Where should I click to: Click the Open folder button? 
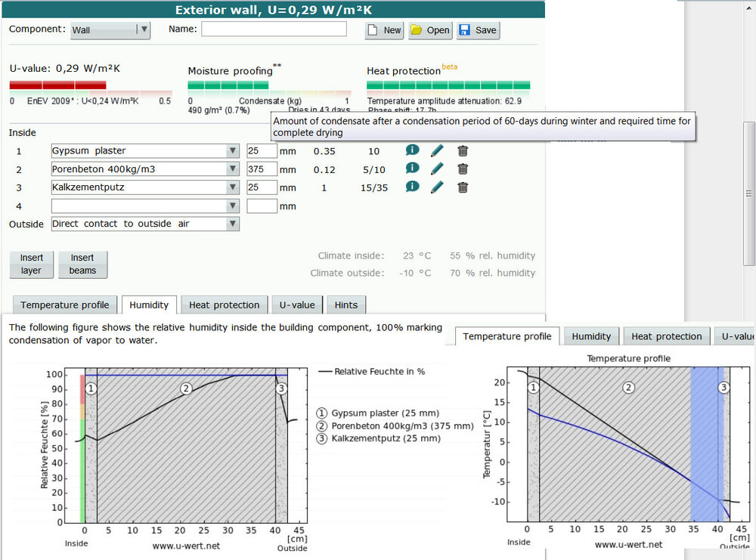[x=430, y=30]
